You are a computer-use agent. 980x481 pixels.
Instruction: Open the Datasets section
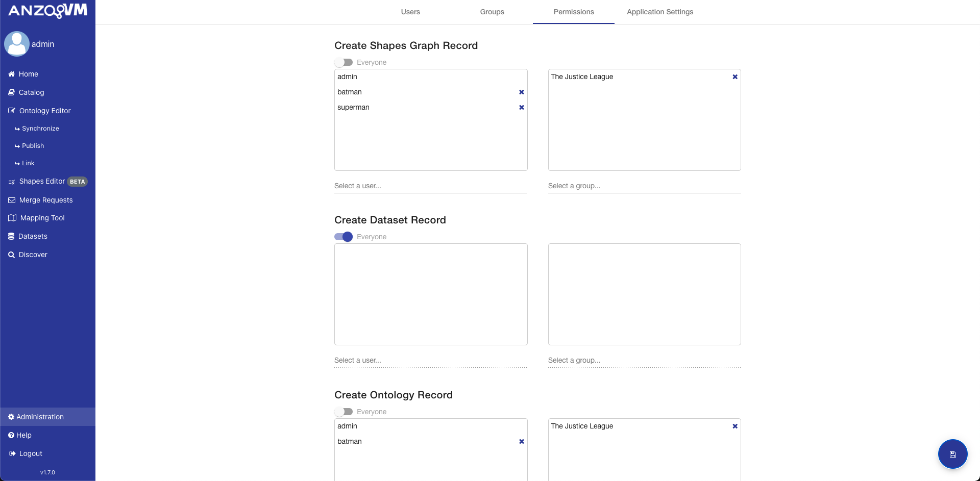[33, 236]
